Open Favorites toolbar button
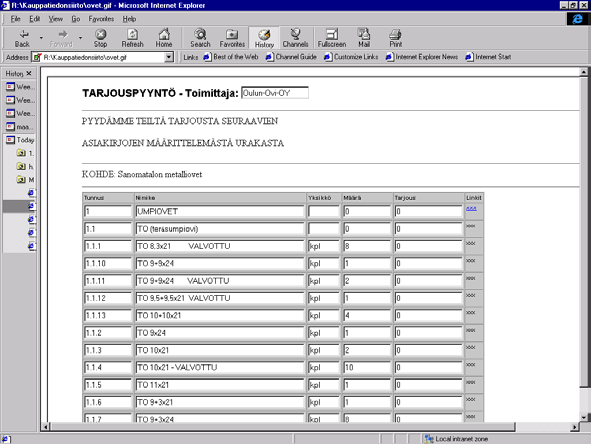 (x=232, y=38)
